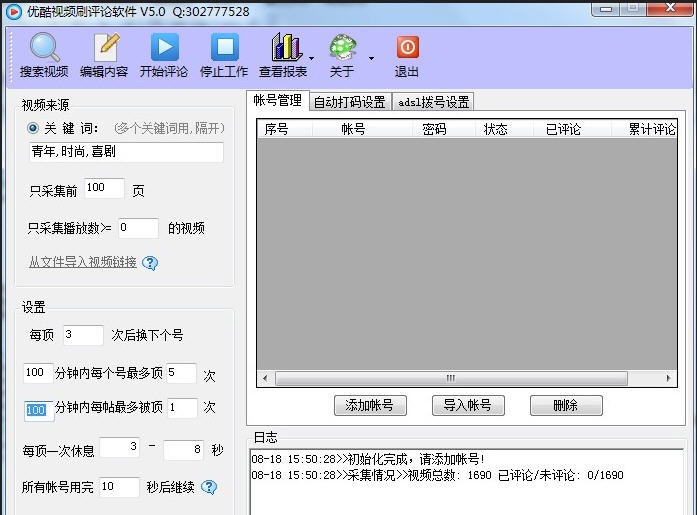Click the app logo in title bar

tap(14, 11)
